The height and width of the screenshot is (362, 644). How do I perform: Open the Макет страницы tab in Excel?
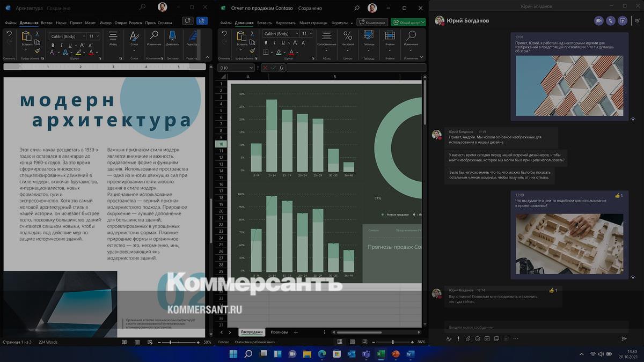coord(313,23)
